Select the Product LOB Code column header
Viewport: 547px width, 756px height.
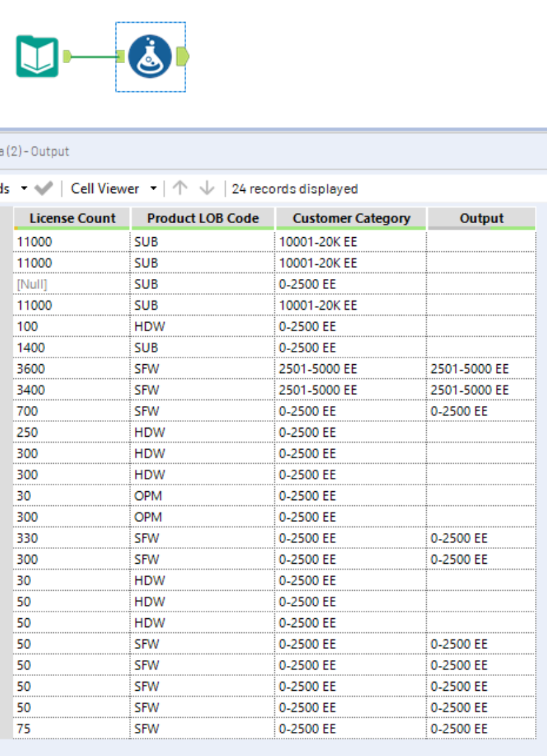click(x=202, y=218)
